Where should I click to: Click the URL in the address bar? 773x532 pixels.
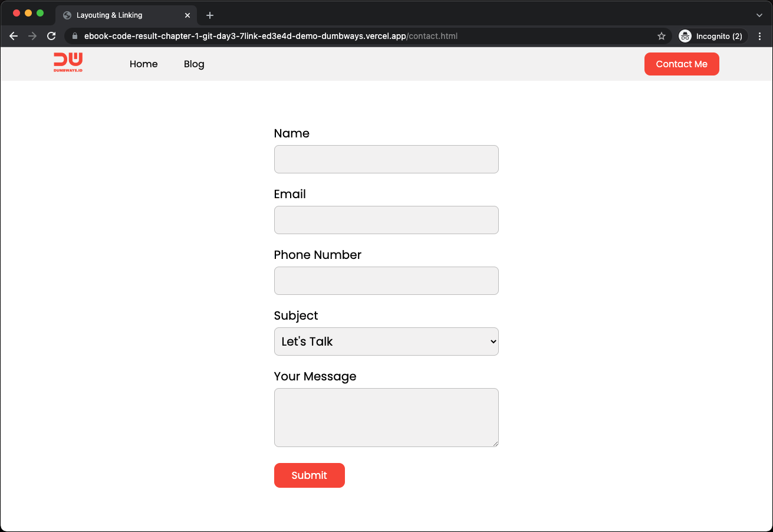pos(271,36)
